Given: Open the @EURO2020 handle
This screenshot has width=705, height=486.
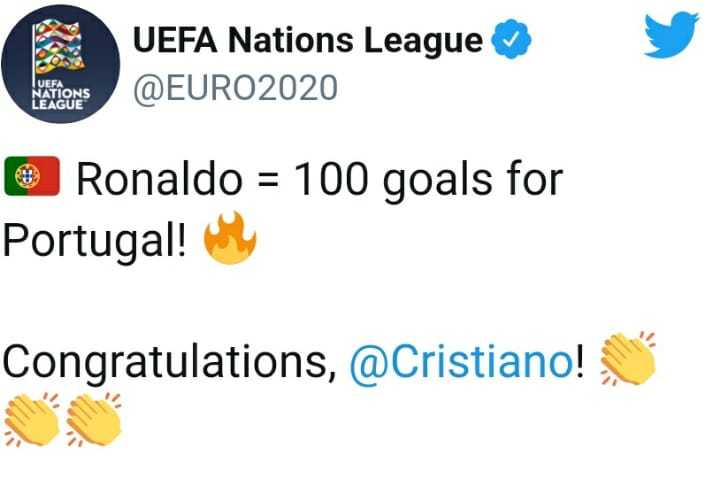Looking at the screenshot, I should tap(236, 88).
